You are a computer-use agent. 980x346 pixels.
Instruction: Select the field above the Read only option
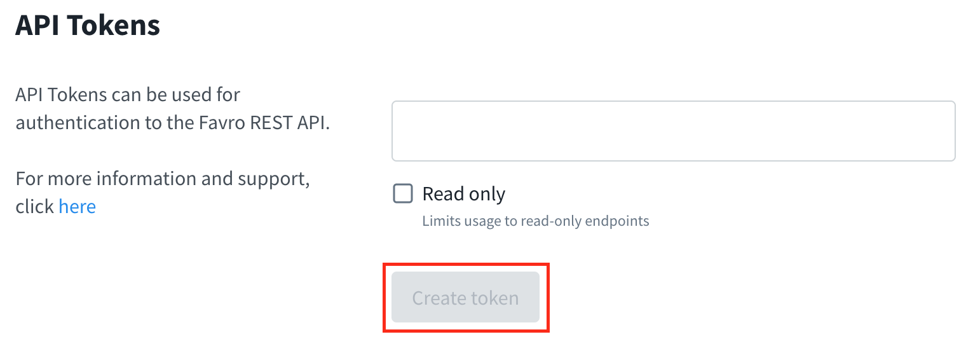click(x=673, y=131)
